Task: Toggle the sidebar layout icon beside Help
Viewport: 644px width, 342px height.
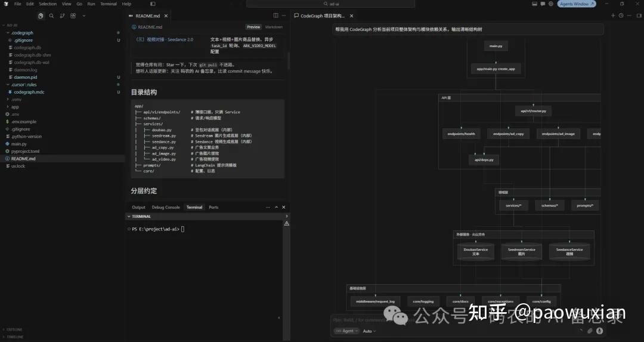Action: tap(153, 4)
